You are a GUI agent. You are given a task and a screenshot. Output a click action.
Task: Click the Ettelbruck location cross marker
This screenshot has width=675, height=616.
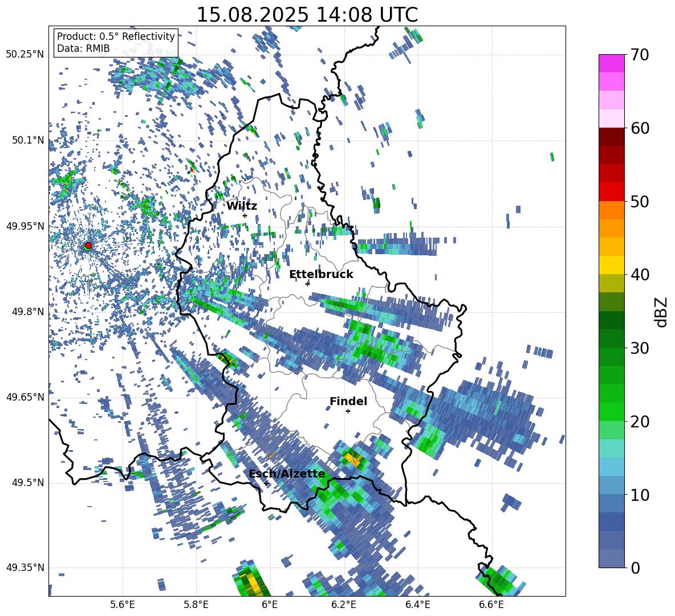[307, 284]
